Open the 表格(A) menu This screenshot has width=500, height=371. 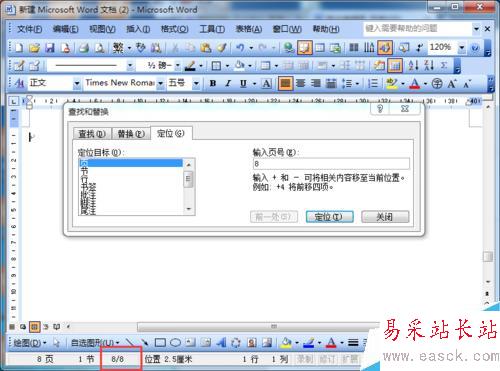pyautogui.click(x=249, y=29)
